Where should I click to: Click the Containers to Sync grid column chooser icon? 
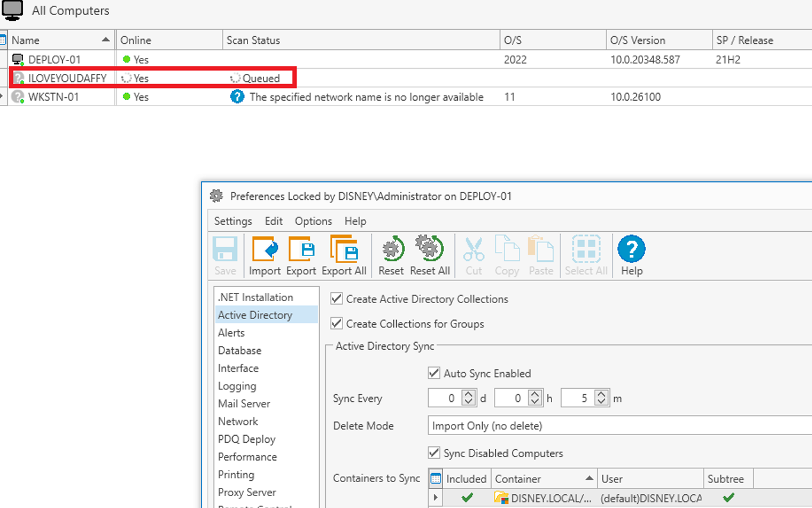pyautogui.click(x=435, y=478)
